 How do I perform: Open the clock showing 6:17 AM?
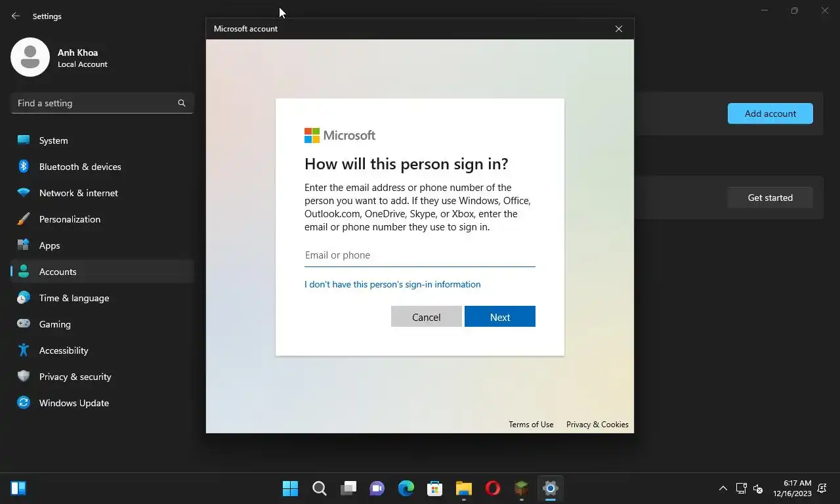click(x=792, y=488)
